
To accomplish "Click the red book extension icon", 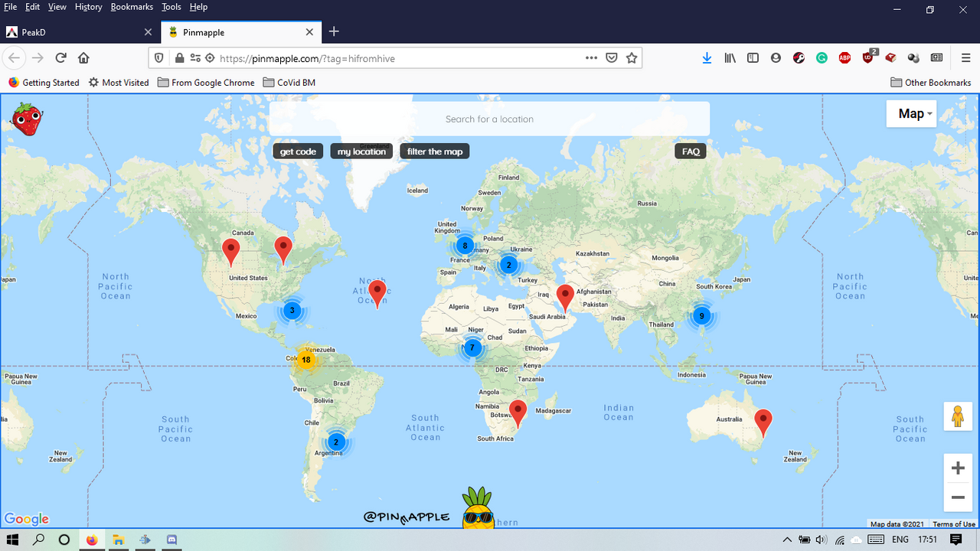I will (890, 58).
